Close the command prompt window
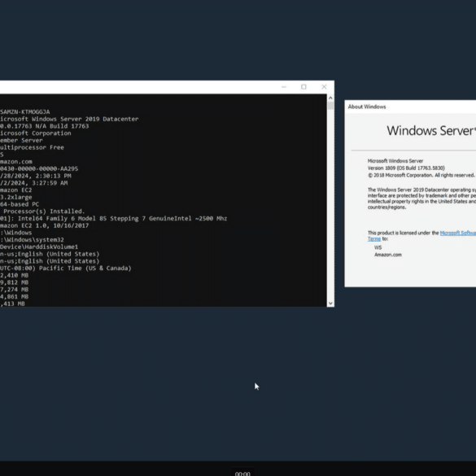 (324, 87)
